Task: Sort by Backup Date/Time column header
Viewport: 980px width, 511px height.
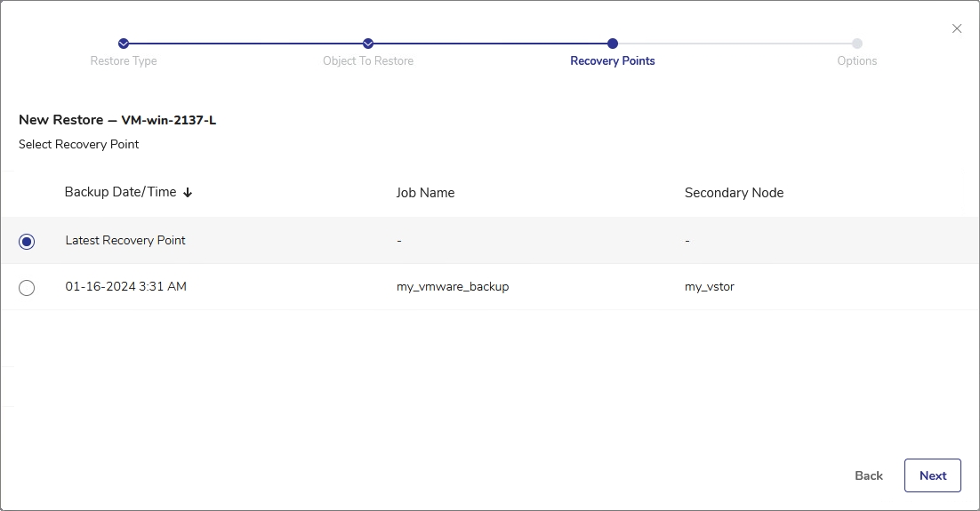Action: click(x=120, y=192)
